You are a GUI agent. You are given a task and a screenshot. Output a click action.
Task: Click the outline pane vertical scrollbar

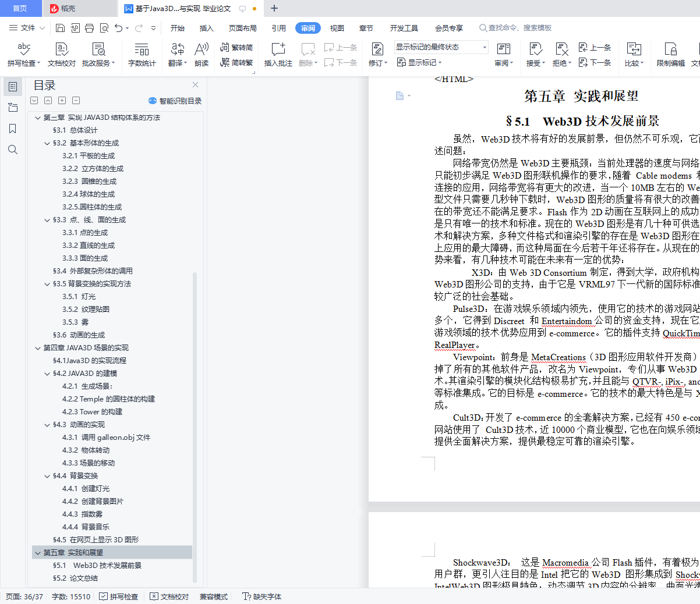tap(195, 428)
